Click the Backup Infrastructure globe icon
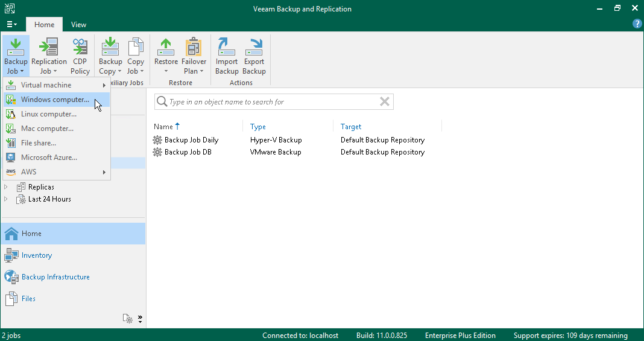The height and width of the screenshot is (341, 644). click(11, 277)
